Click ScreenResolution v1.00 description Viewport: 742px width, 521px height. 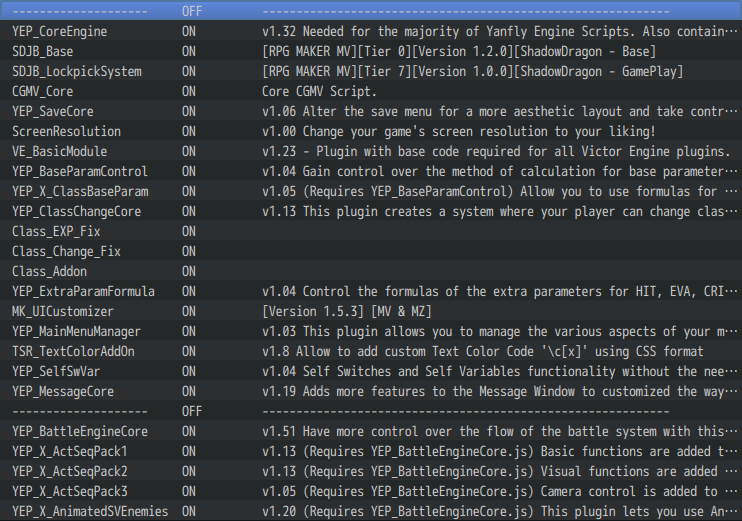[x=459, y=131]
